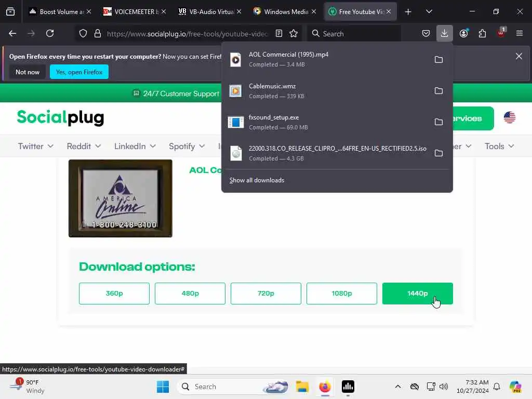Expand the Spotify menu
The height and width of the screenshot is (399, 532).
pos(187,146)
